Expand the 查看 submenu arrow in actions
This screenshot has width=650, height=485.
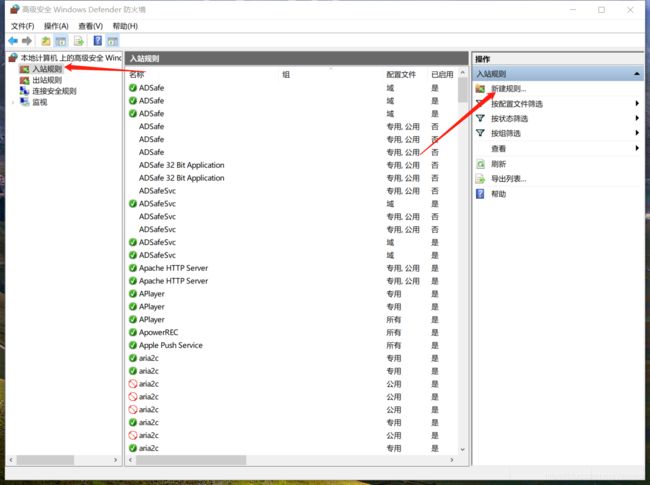[x=637, y=148]
